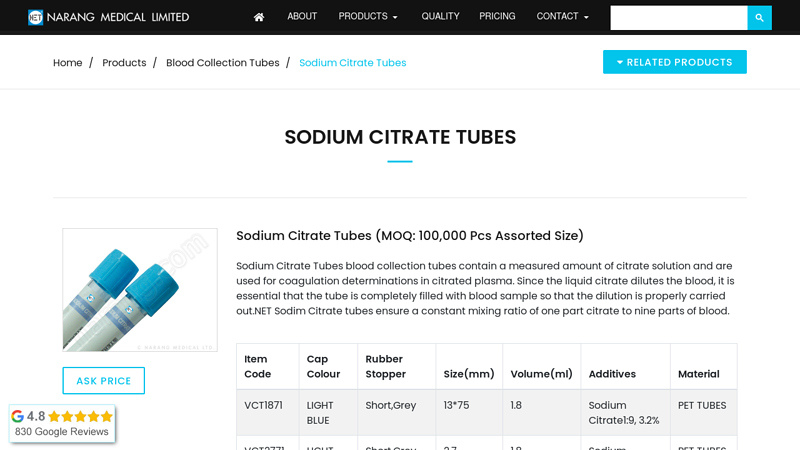Open the Quality page
Image resolution: width=800 pixels, height=450 pixels.
point(440,16)
